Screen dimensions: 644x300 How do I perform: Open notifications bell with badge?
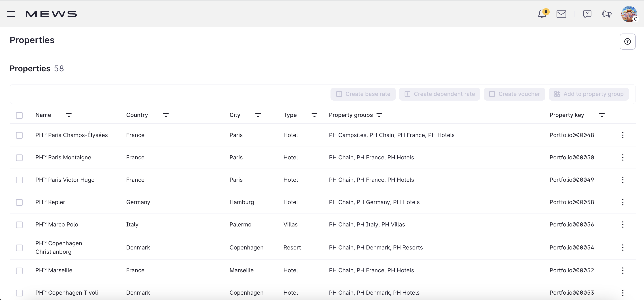(x=542, y=14)
